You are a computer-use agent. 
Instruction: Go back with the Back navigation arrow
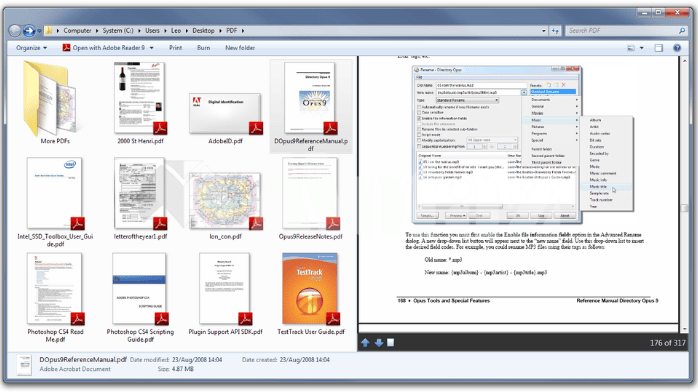[x=15, y=30]
